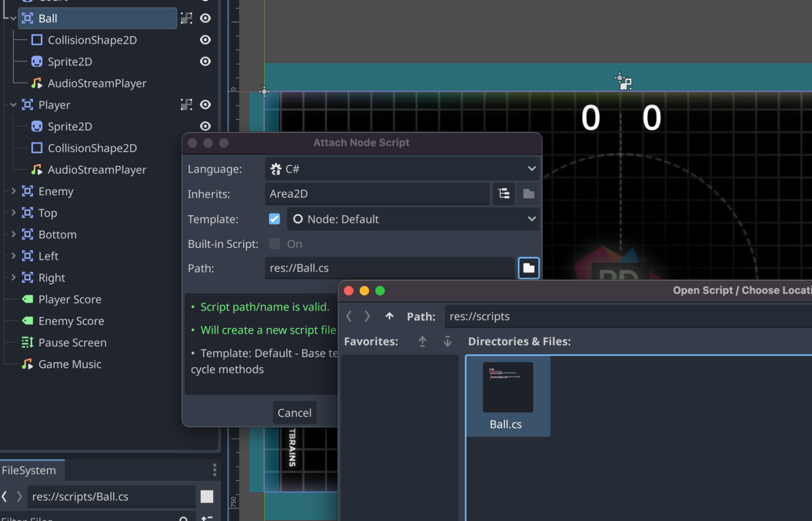
Task: Toggle the Template checkbox in Attach Node Script
Action: (274, 219)
